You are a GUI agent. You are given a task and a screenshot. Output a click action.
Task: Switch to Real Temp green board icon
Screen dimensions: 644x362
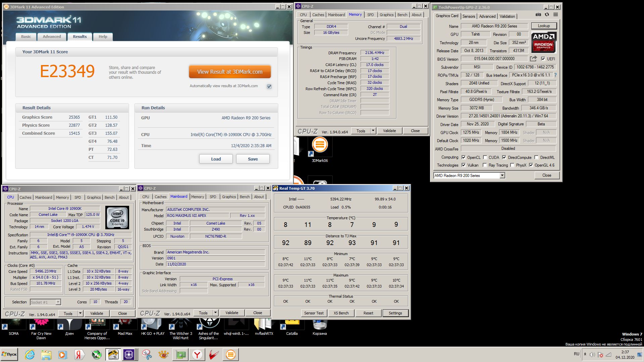180,355
